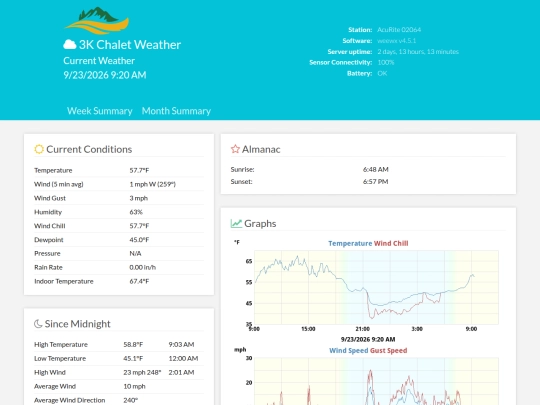Select the Current Conditions heading

click(89, 149)
